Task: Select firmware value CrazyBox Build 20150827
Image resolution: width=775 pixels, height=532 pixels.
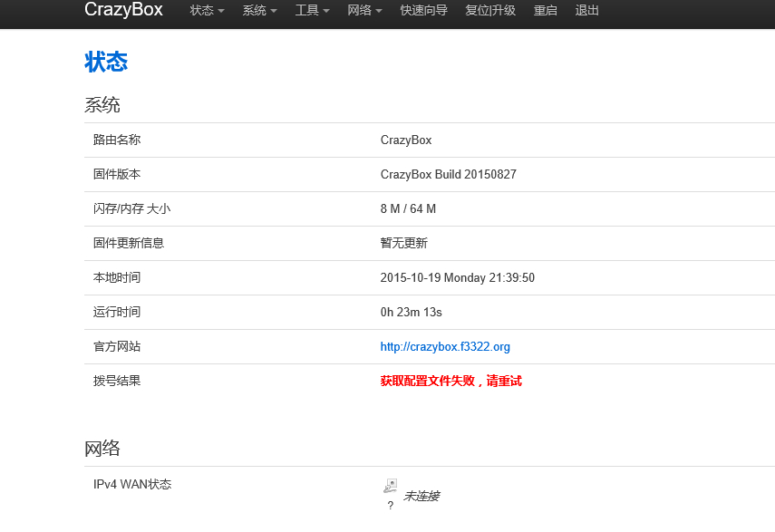Action: [449, 174]
